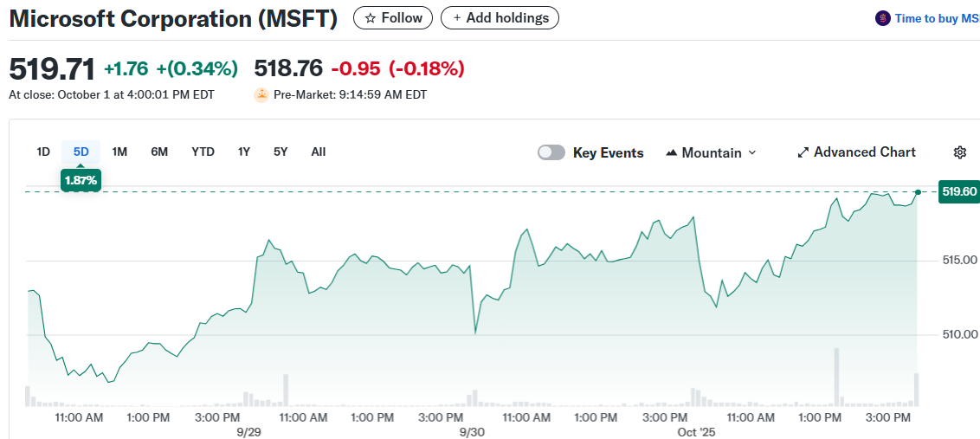
Task: Click the Advanced Chart expand arrows icon
Action: coord(803,152)
